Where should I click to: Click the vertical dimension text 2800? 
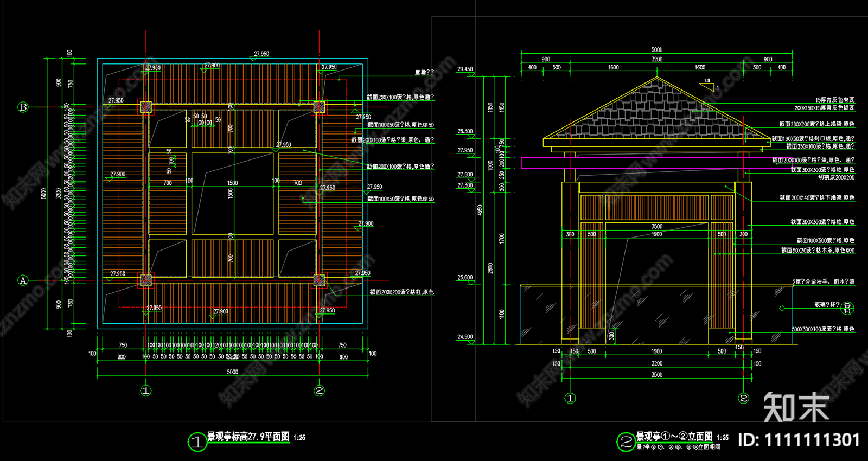pos(490,268)
